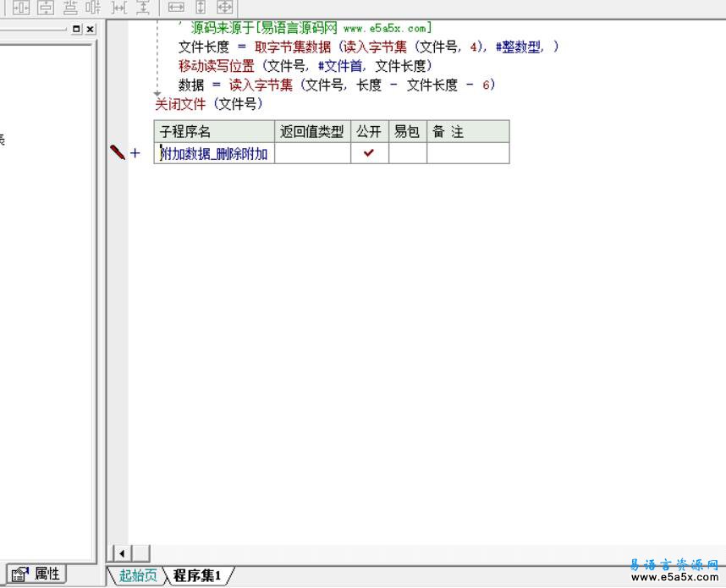Click the number 4 in the 读入字节集 call
The height and width of the screenshot is (588, 726).
473,47
